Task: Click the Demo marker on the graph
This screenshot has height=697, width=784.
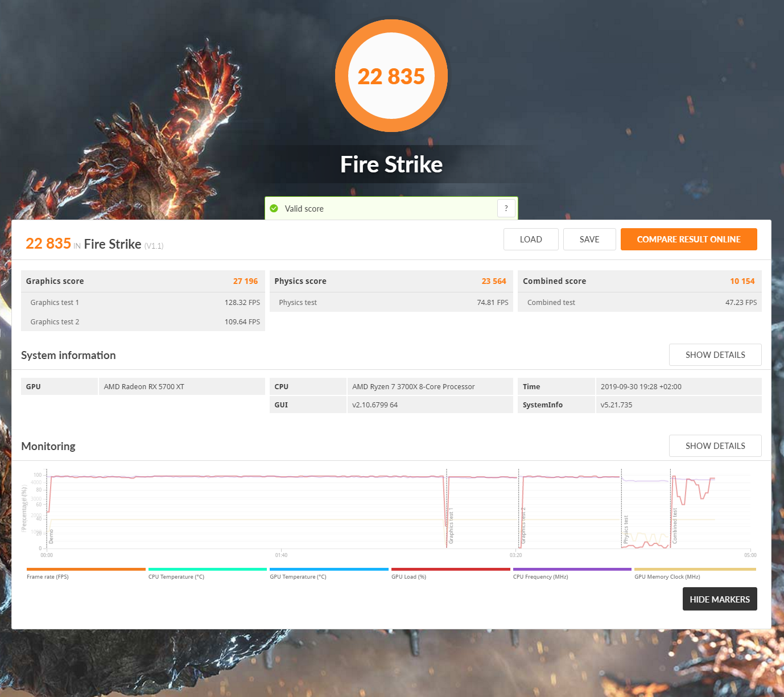Action: tap(51, 537)
